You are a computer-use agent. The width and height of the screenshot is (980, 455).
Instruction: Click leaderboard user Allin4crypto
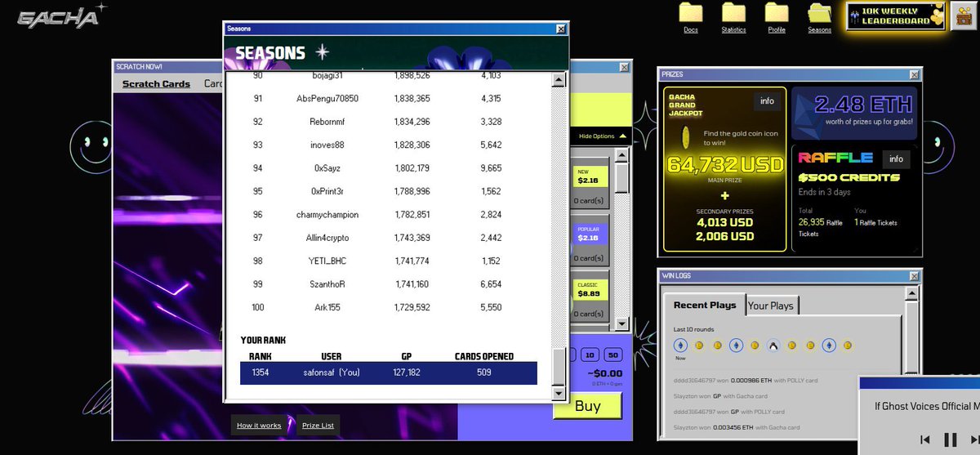point(327,237)
